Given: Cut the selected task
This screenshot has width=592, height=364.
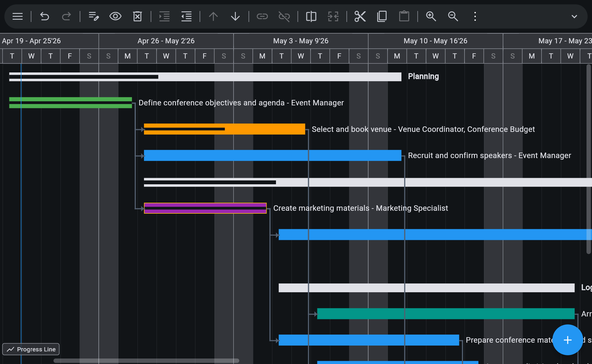Looking at the screenshot, I should (360, 16).
